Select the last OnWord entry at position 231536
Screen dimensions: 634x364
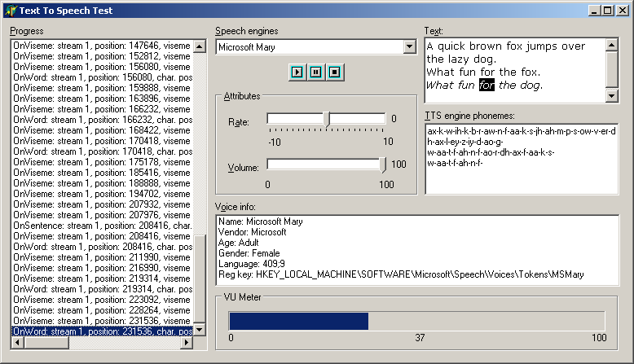pos(102,331)
